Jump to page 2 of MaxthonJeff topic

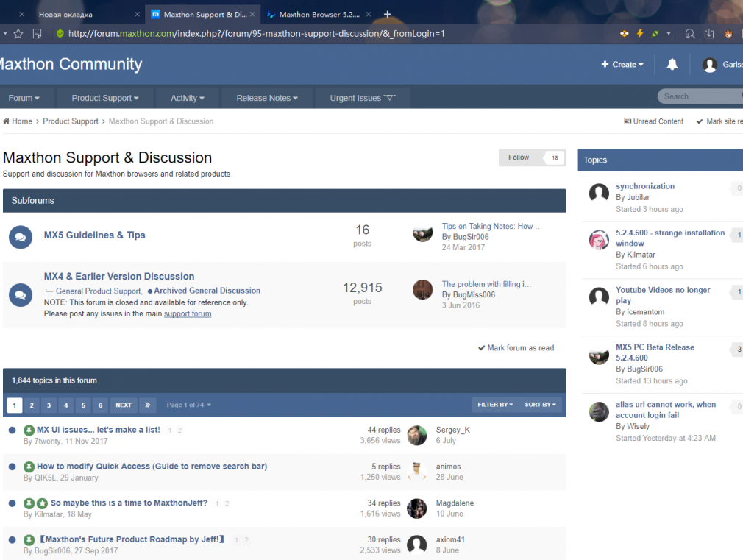click(x=227, y=503)
